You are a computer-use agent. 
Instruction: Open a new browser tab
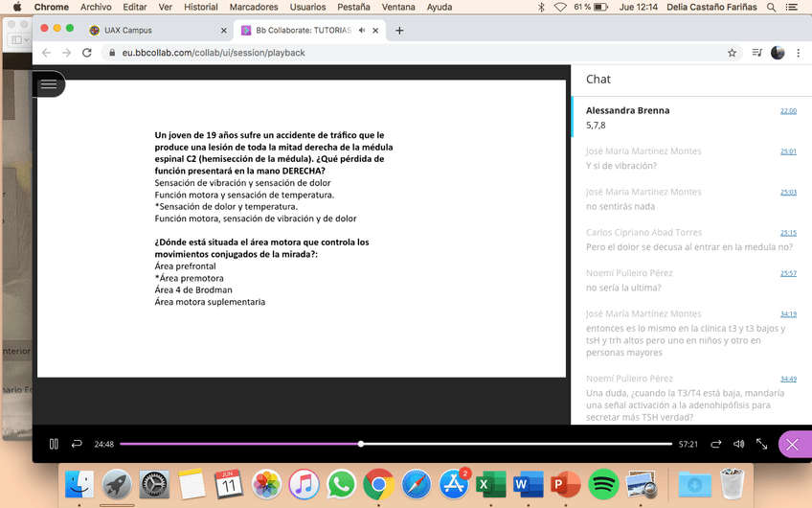point(399,30)
